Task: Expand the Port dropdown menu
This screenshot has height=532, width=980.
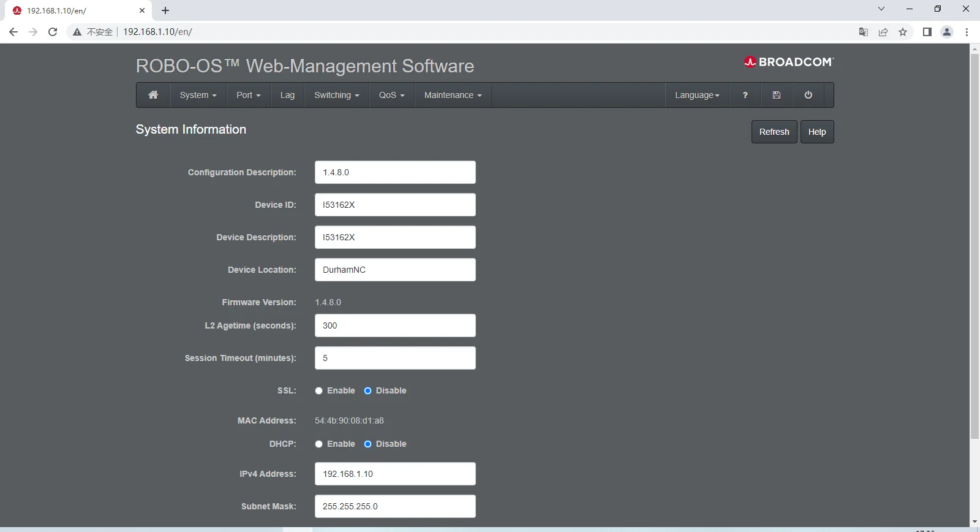Action: (249, 95)
